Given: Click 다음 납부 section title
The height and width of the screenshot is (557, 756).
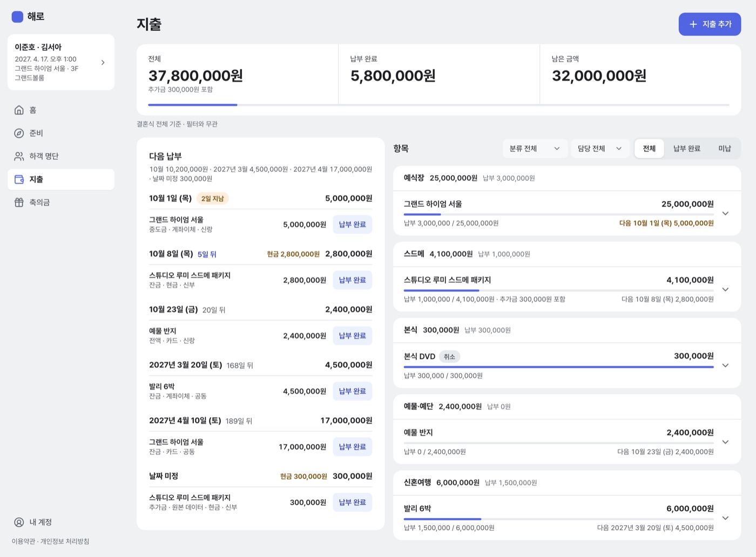Looking at the screenshot, I should [165, 157].
